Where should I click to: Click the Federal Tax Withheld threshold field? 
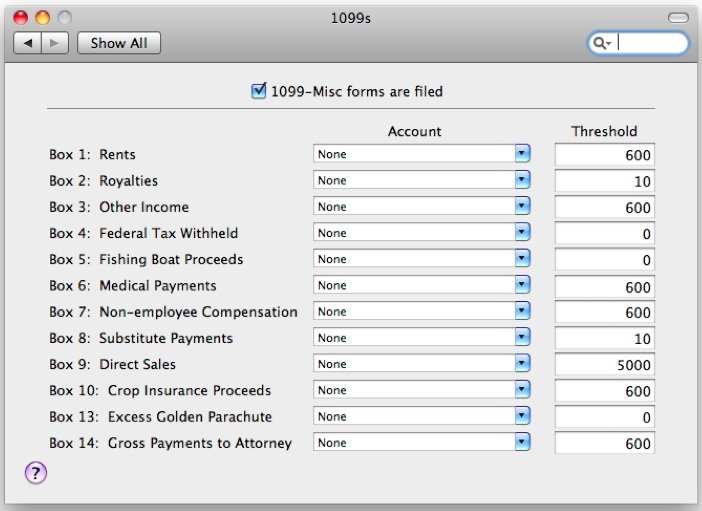[604, 233]
